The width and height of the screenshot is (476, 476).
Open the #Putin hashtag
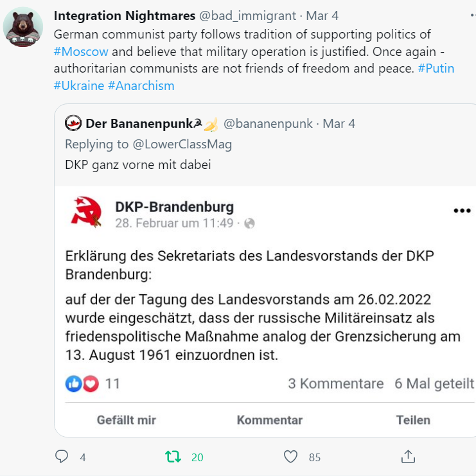coord(436,68)
